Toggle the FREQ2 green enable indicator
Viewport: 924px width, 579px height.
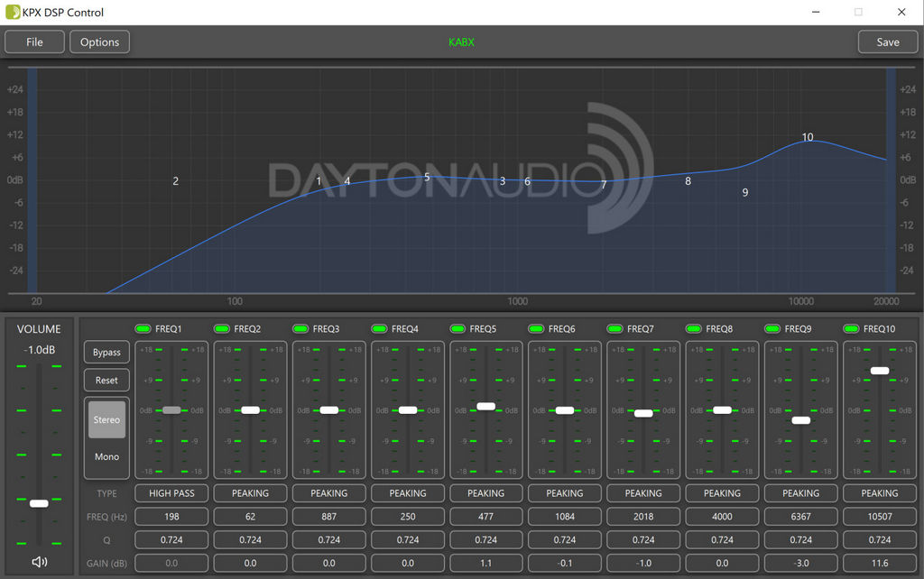click(222, 328)
